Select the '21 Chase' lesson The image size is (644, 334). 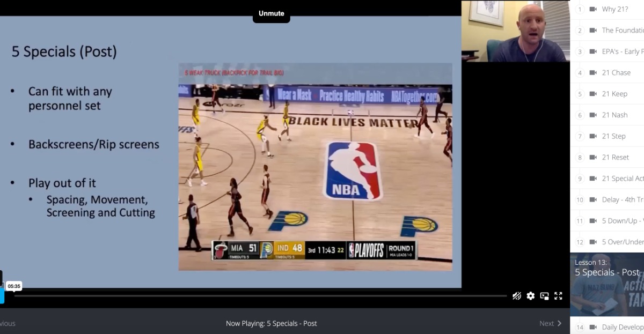coord(616,72)
